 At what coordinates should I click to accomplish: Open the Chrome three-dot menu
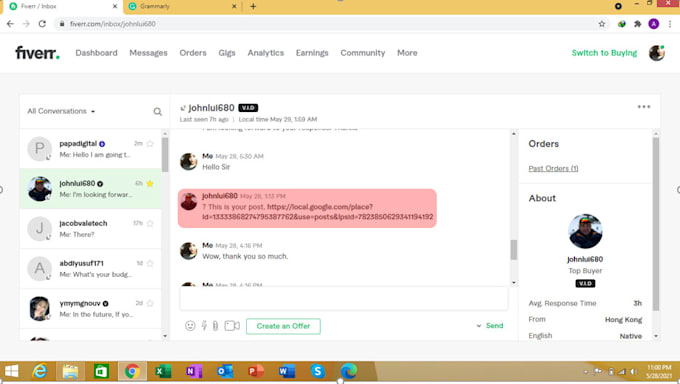(x=670, y=24)
